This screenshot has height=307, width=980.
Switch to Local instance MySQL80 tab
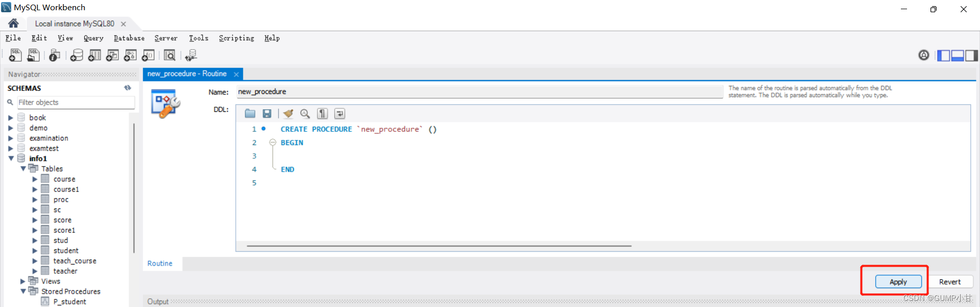coord(75,23)
